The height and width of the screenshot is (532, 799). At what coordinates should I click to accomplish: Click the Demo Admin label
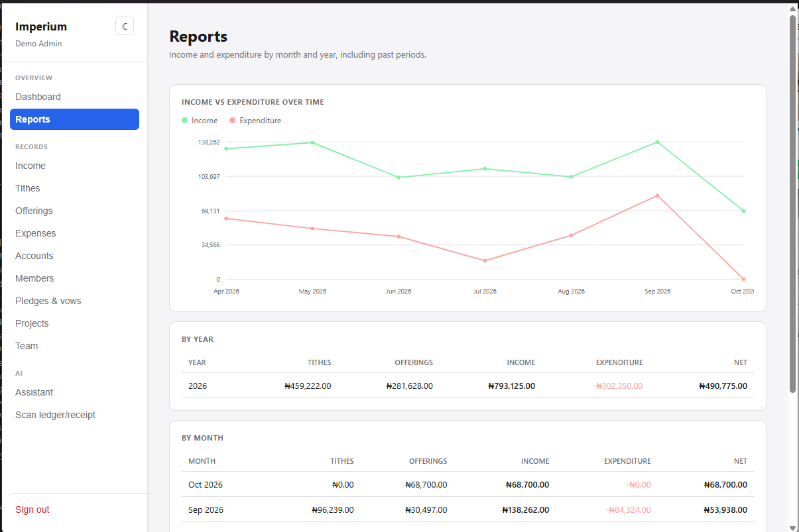click(x=38, y=44)
